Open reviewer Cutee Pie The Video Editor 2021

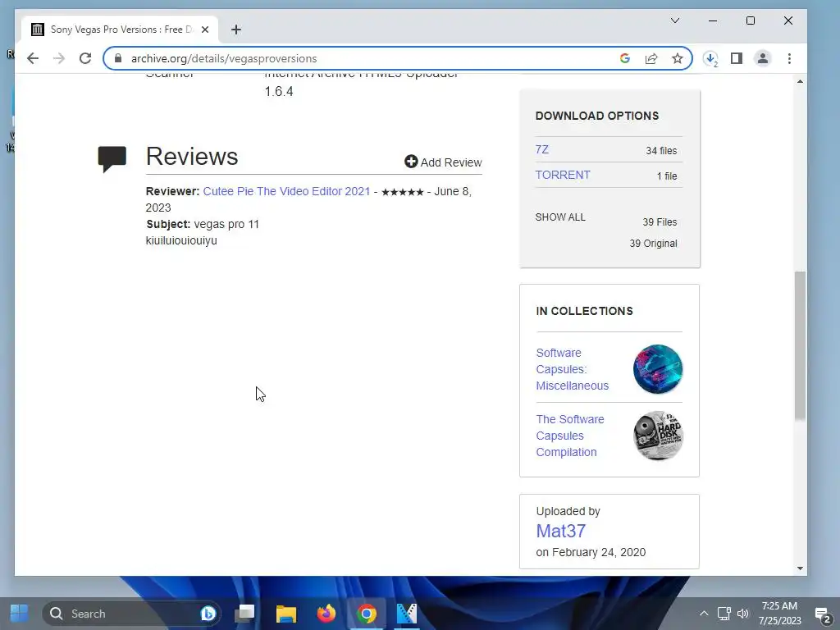pos(286,191)
